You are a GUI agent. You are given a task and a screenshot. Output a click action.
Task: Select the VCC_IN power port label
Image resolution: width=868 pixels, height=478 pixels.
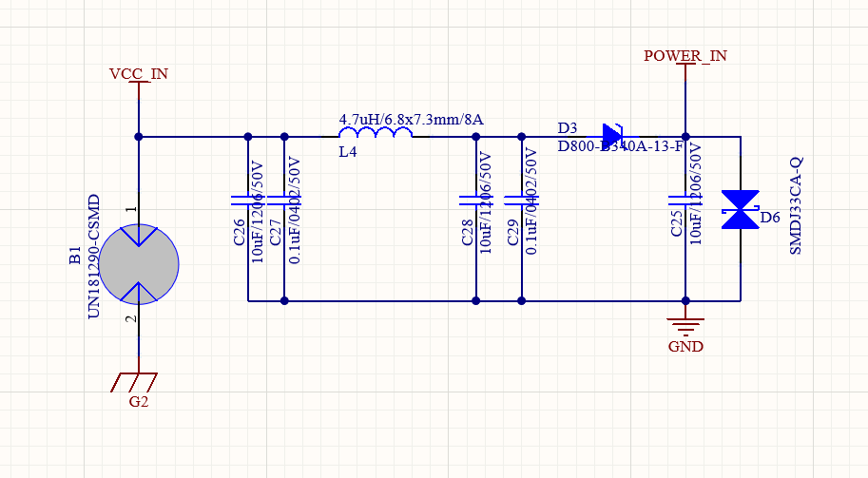[139, 74]
